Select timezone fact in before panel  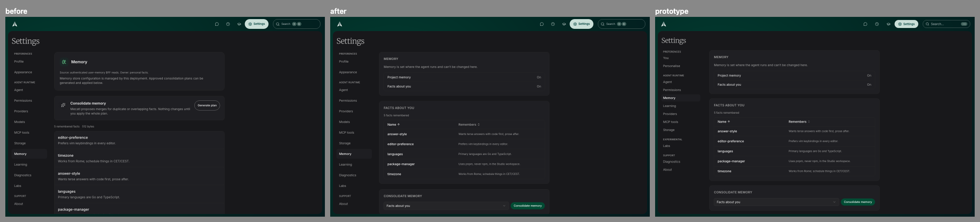coord(139,159)
